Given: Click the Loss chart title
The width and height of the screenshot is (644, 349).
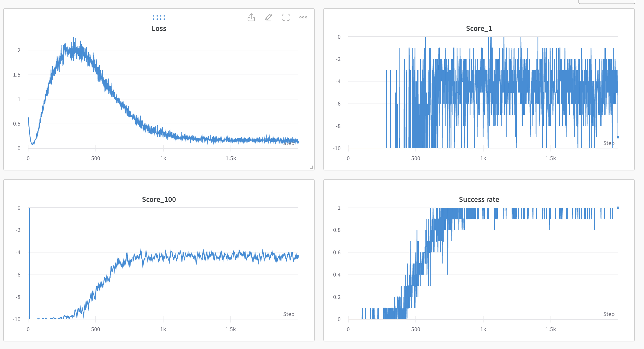Looking at the screenshot, I should tap(159, 28).
